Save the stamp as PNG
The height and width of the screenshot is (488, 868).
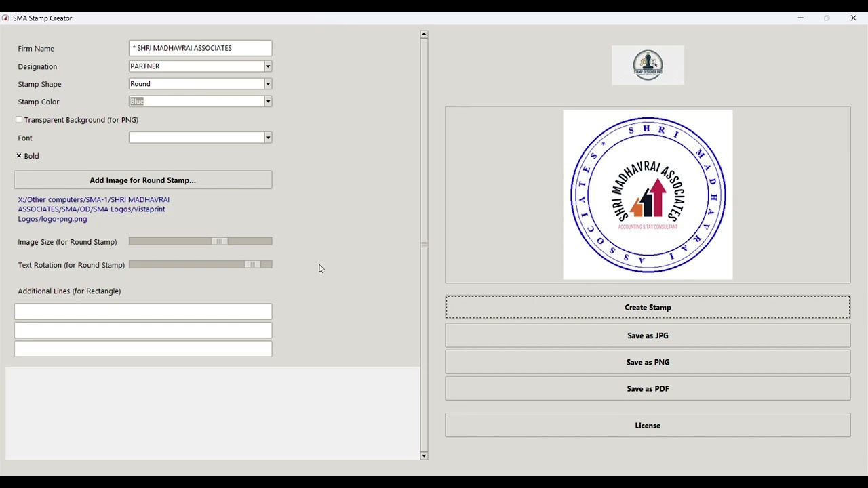(648, 362)
